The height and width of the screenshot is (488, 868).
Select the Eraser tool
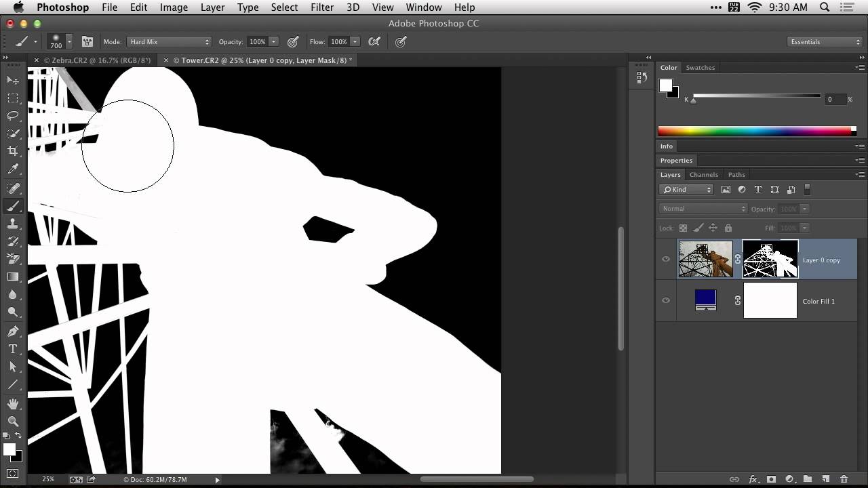tap(13, 259)
